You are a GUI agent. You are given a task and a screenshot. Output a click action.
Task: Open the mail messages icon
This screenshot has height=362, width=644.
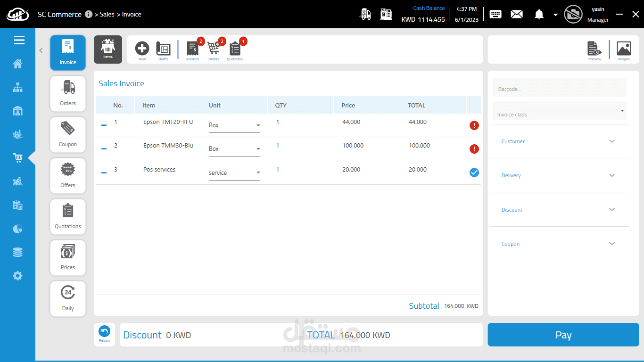[517, 14]
